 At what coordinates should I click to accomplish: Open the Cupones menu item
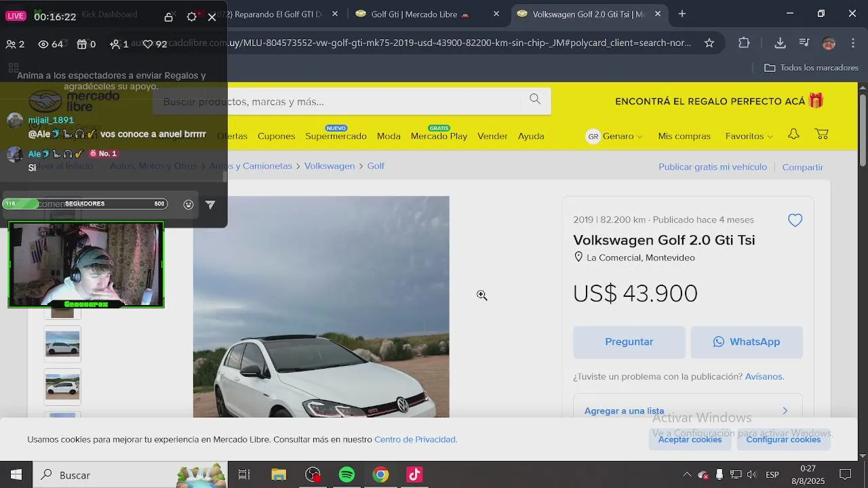coord(276,136)
